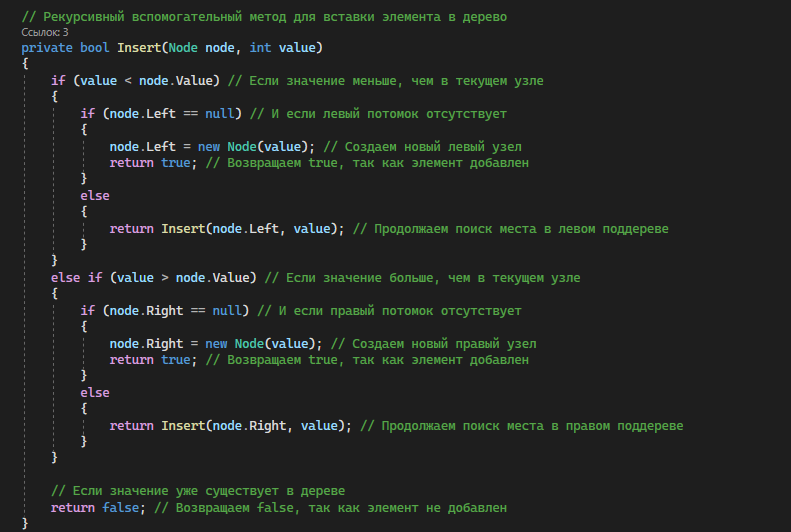791x532 pixels.
Task: Click 'return true' under the node.Left assignment
Action: (150, 163)
